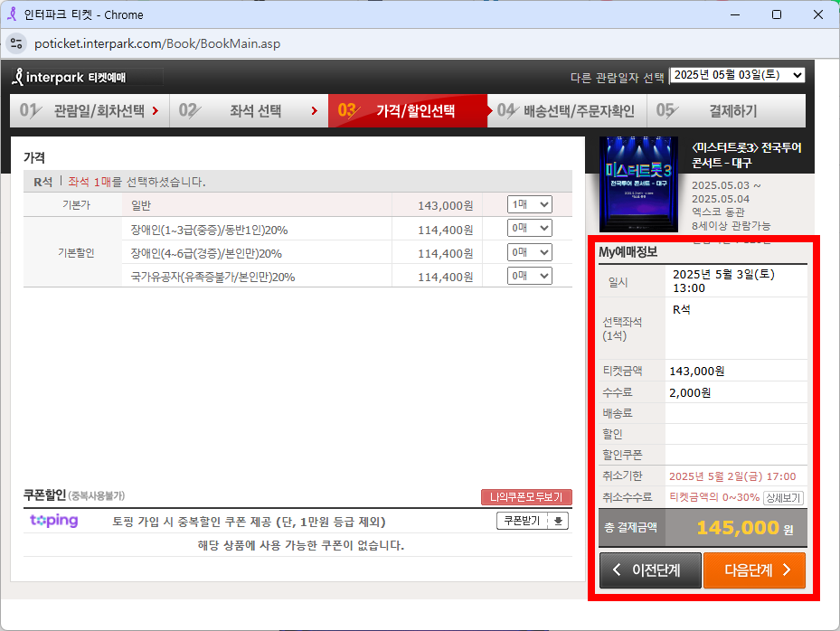This screenshot has height=631, width=840.
Task: Click the 2,000원 fee value
Action: pyautogui.click(x=690, y=392)
